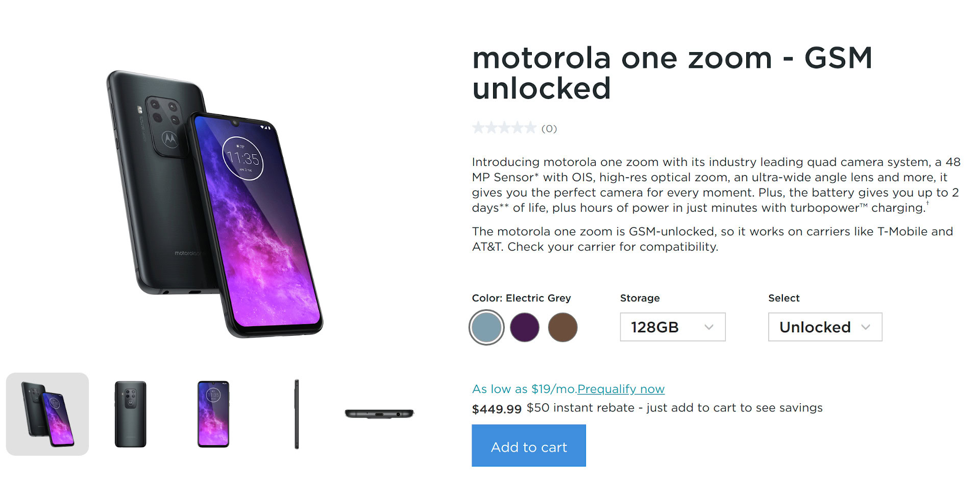Click the $449.99 price text
Screen dimensions: 980x490
point(497,409)
